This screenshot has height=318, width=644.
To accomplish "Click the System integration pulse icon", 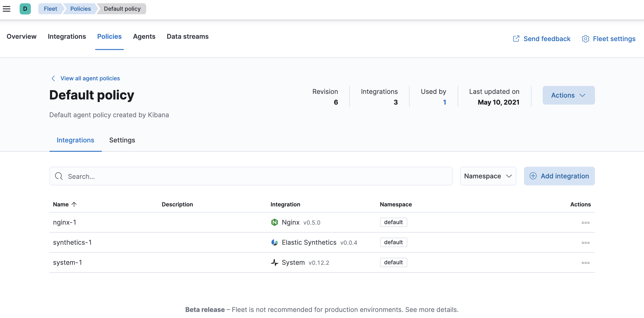I will click(275, 262).
